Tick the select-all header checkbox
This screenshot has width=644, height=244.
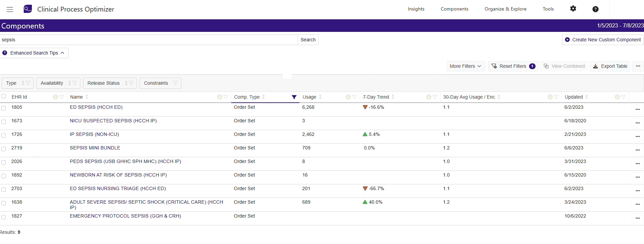click(4, 96)
